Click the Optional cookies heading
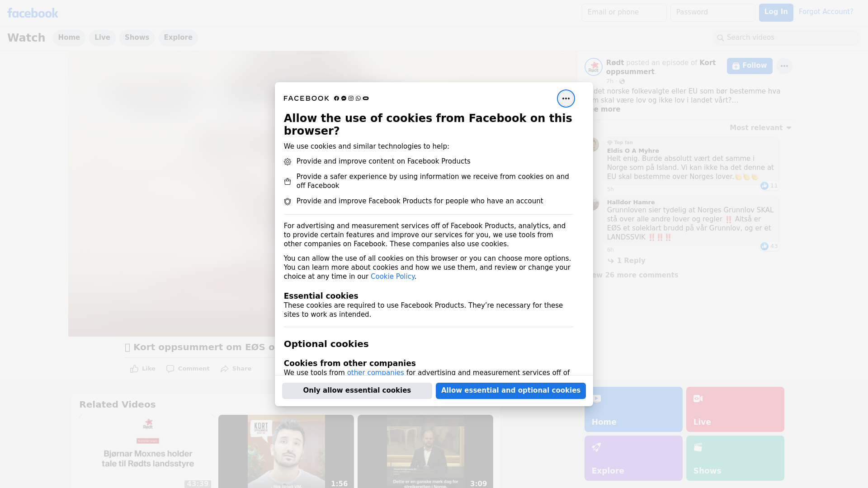This screenshot has height=488, width=868. 326,344
